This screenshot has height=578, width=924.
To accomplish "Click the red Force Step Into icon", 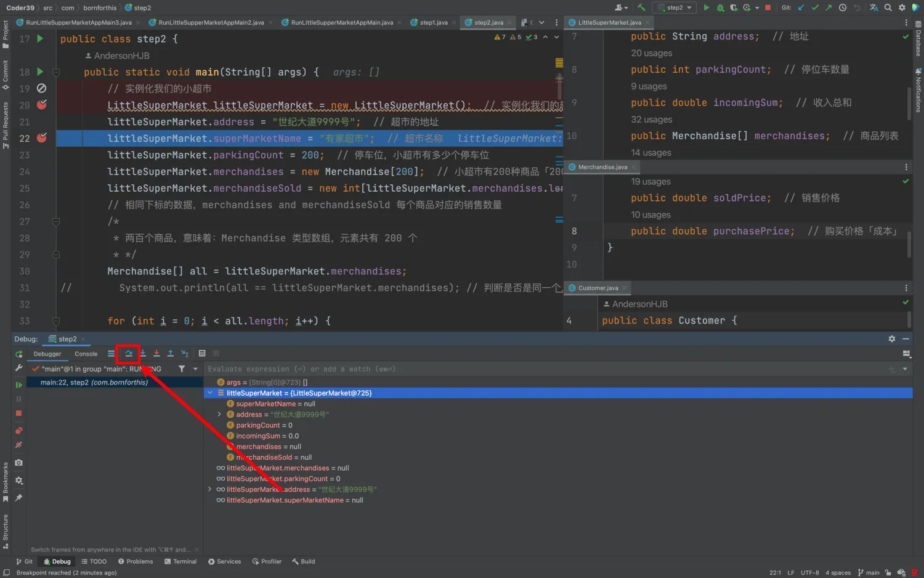I will pyautogui.click(x=156, y=354).
